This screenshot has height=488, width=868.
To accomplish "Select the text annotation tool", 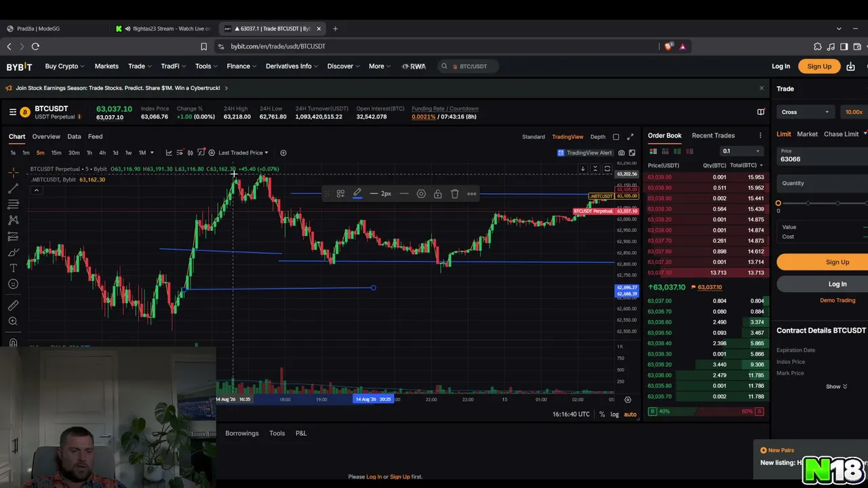I will 13,268.
